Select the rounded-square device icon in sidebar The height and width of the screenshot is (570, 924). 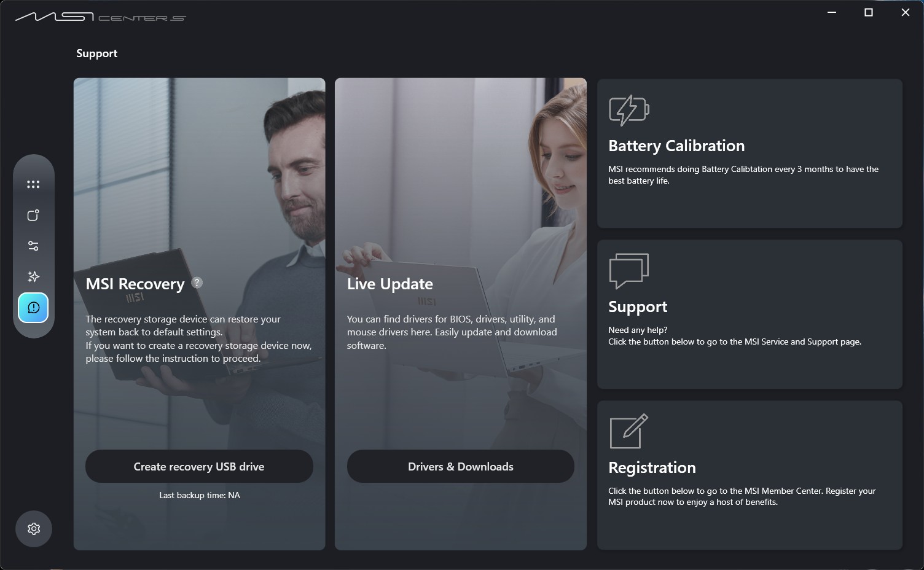(33, 215)
